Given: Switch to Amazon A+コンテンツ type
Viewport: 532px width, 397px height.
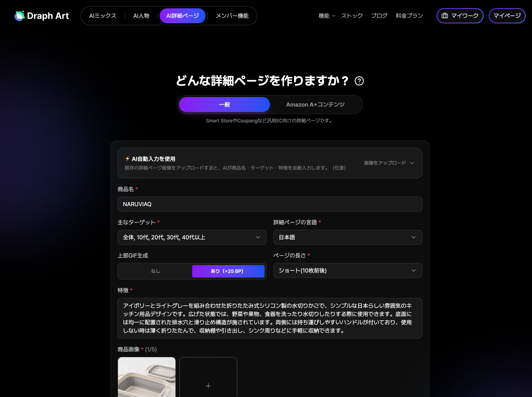Looking at the screenshot, I should (x=315, y=105).
